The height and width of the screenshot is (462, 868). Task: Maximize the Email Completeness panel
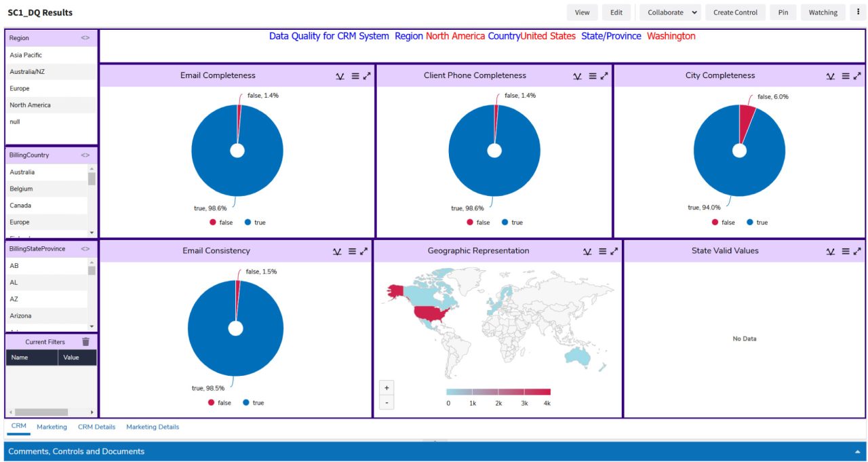tap(367, 76)
